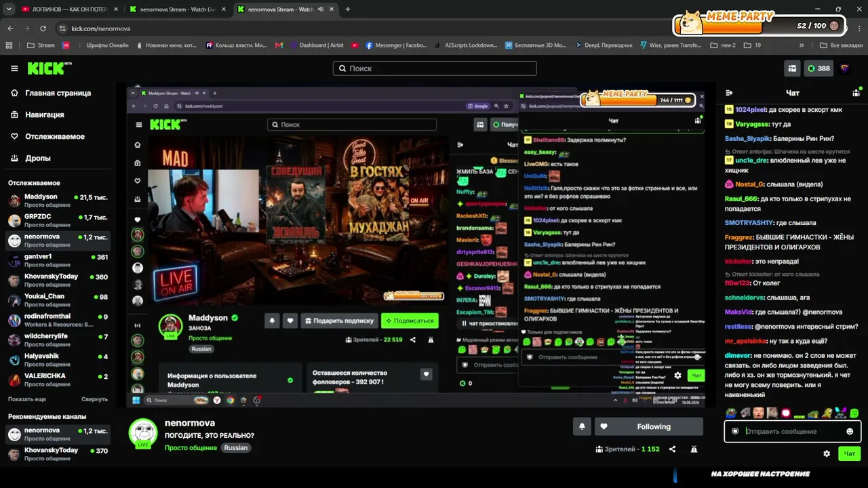
Task: Open the Dashboard | Airbit bookmark
Action: [316, 45]
